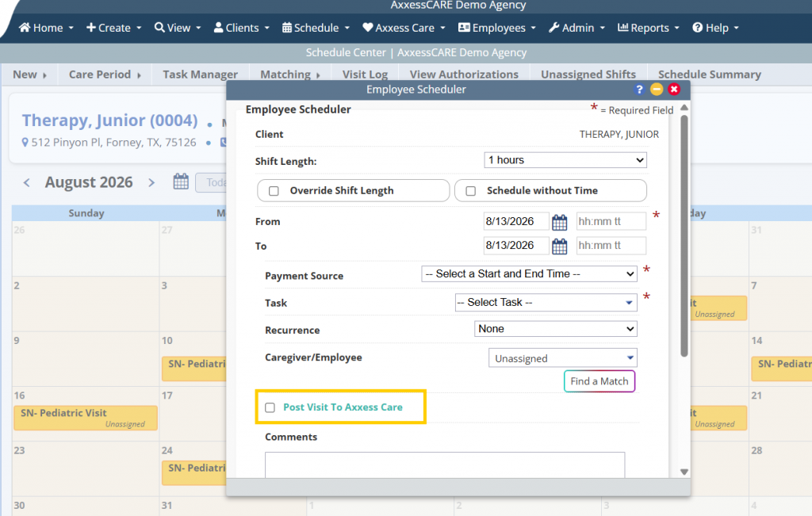The width and height of the screenshot is (812, 516).
Task: Enable Override Shift Length checkbox
Action: pos(274,191)
